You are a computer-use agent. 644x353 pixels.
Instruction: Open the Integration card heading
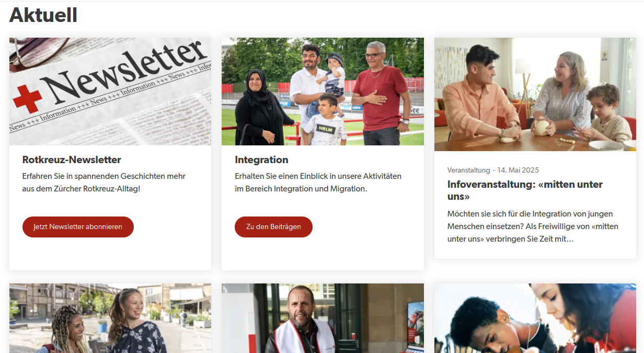[261, 160]
